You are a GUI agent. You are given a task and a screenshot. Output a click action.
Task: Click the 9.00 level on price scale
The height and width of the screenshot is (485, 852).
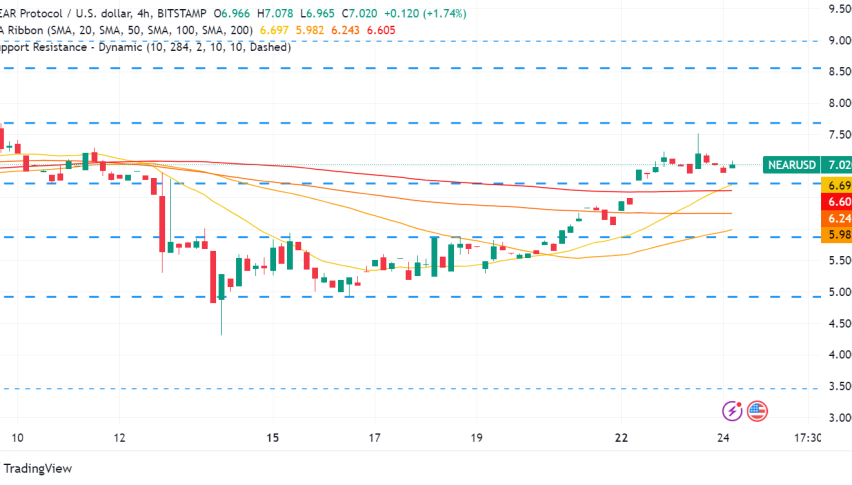(x=838, y=40)
